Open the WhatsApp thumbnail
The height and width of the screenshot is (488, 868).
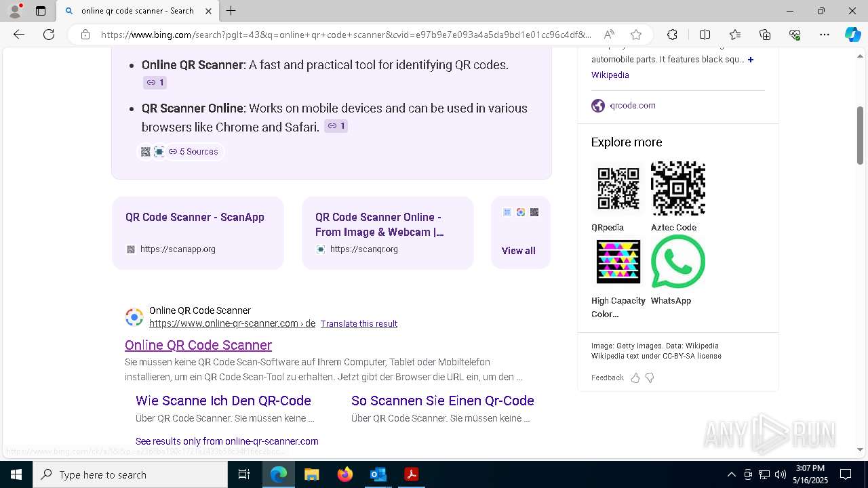pyautogui.click(x=678, y=262)
